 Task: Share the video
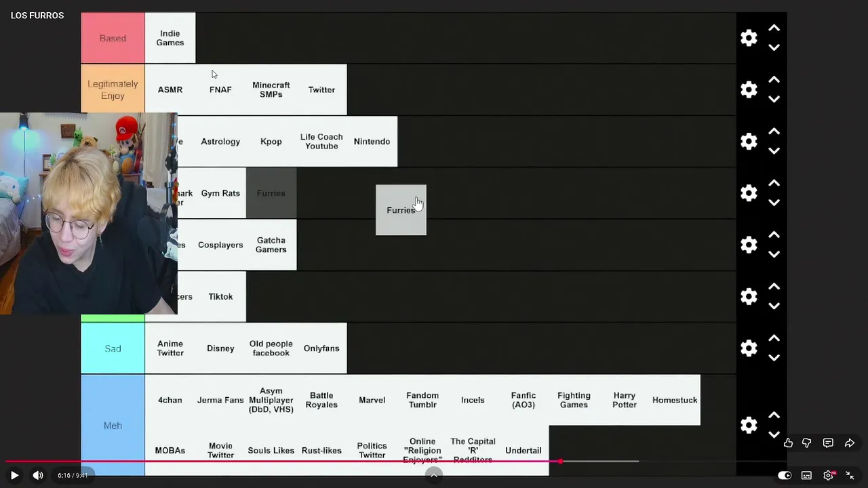[x=850, y=443]
